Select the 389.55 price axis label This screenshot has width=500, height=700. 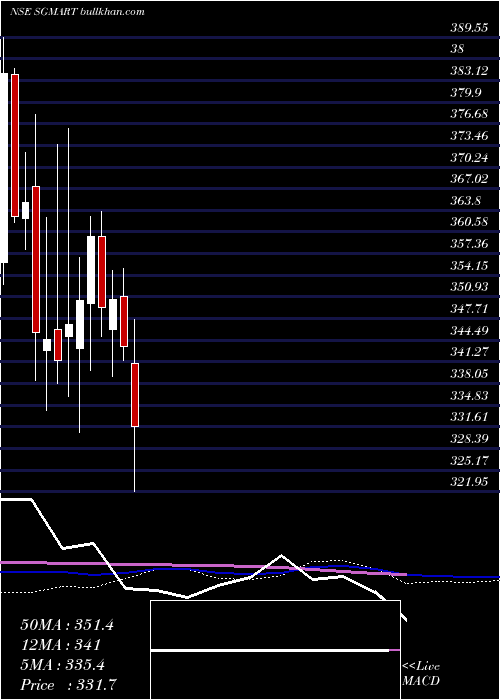[x=469, y=28]
